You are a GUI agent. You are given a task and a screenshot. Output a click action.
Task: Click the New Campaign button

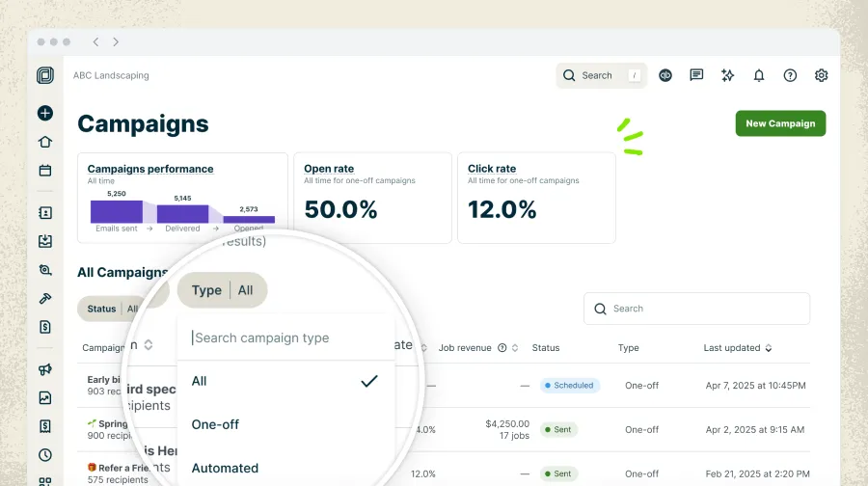pyautogui.click(x=780, y=123)
